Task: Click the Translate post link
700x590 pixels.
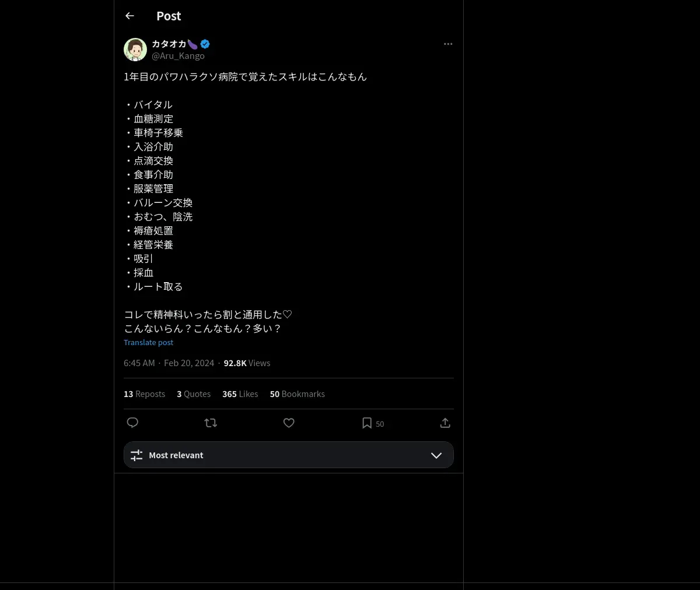Action: [x=148, y=342]
